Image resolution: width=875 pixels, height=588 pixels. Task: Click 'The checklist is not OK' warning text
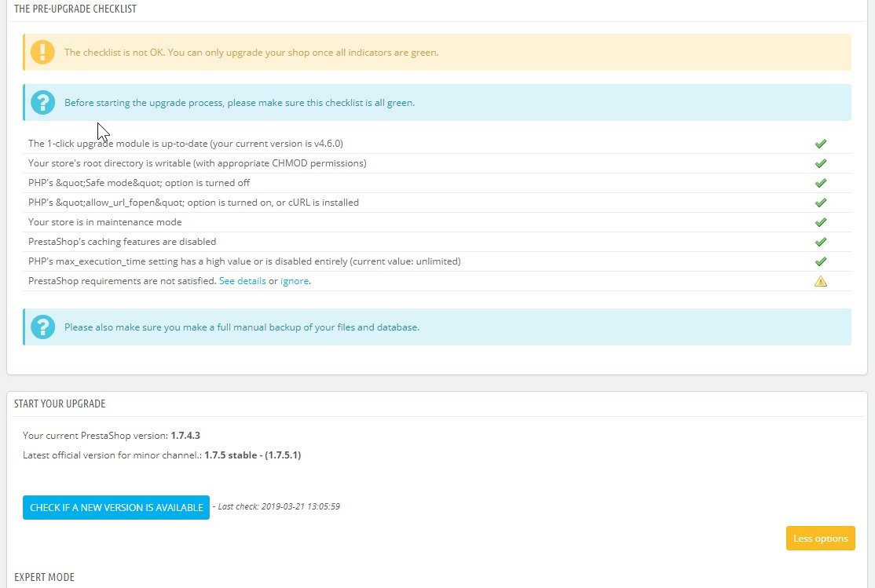pos(251,53)
